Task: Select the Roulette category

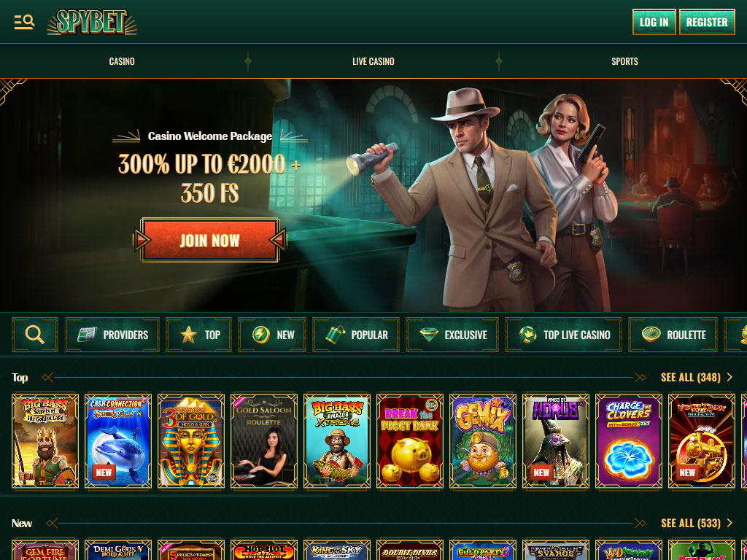Action: (673, 335)
